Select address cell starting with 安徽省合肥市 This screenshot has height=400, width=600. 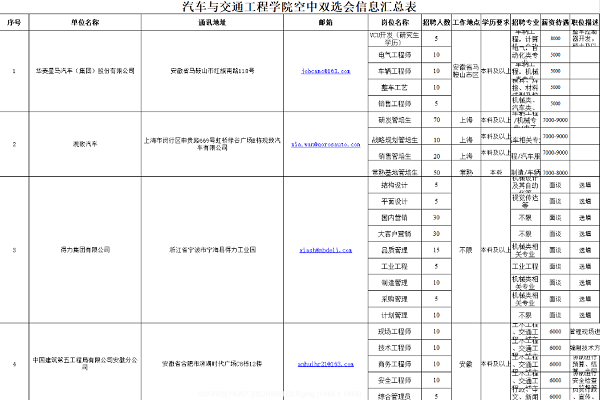(212, 364)
